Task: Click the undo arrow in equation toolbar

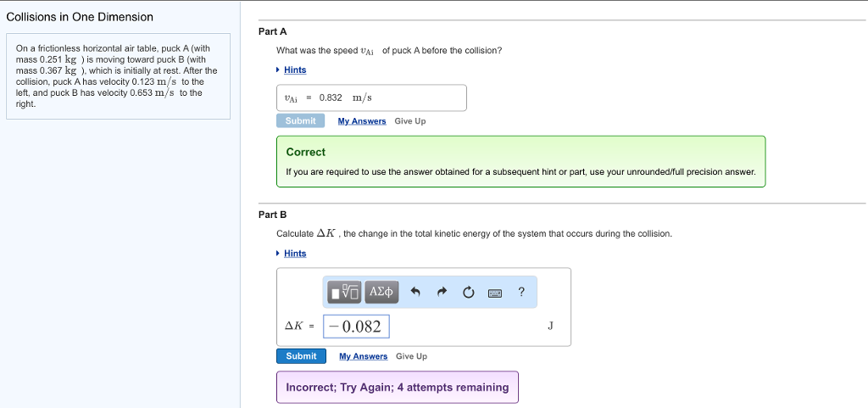Action: click(x=415, y=293)
